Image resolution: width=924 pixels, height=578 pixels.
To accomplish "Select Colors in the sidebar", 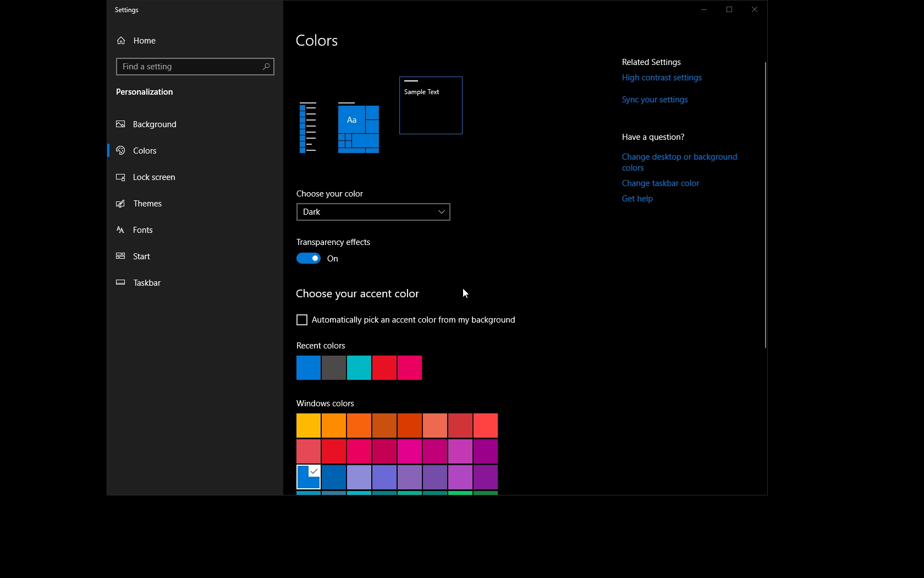I will pyautogui.click(x=195, y=151).
